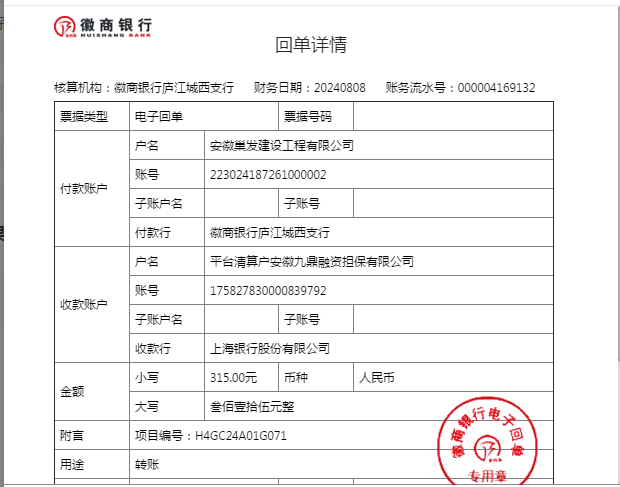Select the 叁佰壹拾伍元整 amount in words
This screenshot has width=620, height=487.
click(x=252, y=407)
